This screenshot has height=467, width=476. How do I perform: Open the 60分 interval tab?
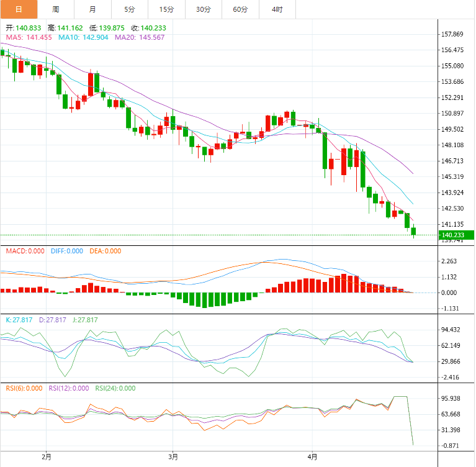(240, 9)
